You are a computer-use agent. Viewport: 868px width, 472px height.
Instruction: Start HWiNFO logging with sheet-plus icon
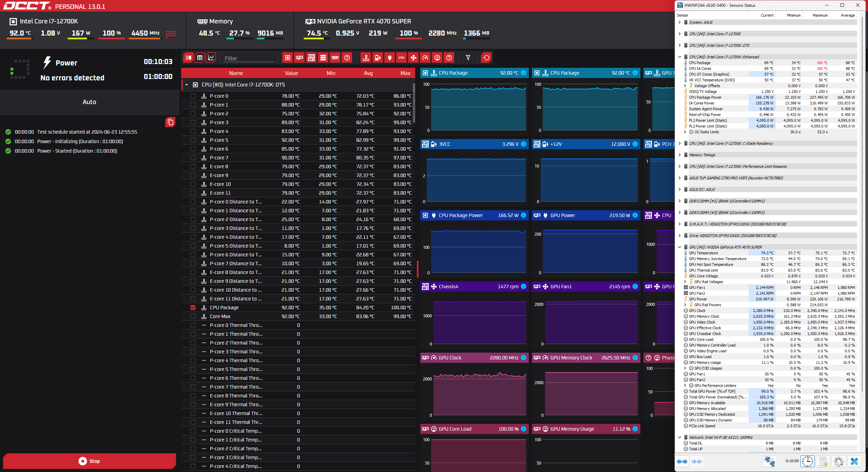tap(823, 461)
